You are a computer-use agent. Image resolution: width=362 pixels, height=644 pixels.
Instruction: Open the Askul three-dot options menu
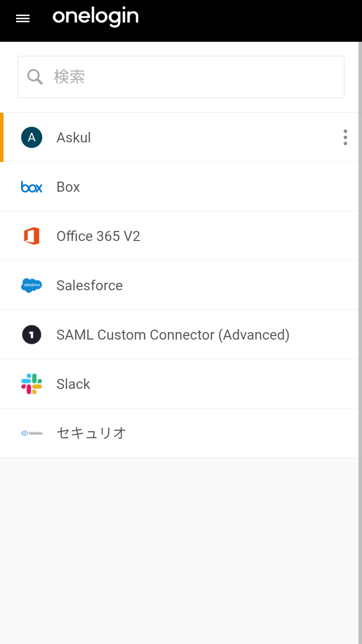pyautogui.click(x=345, y=137)
